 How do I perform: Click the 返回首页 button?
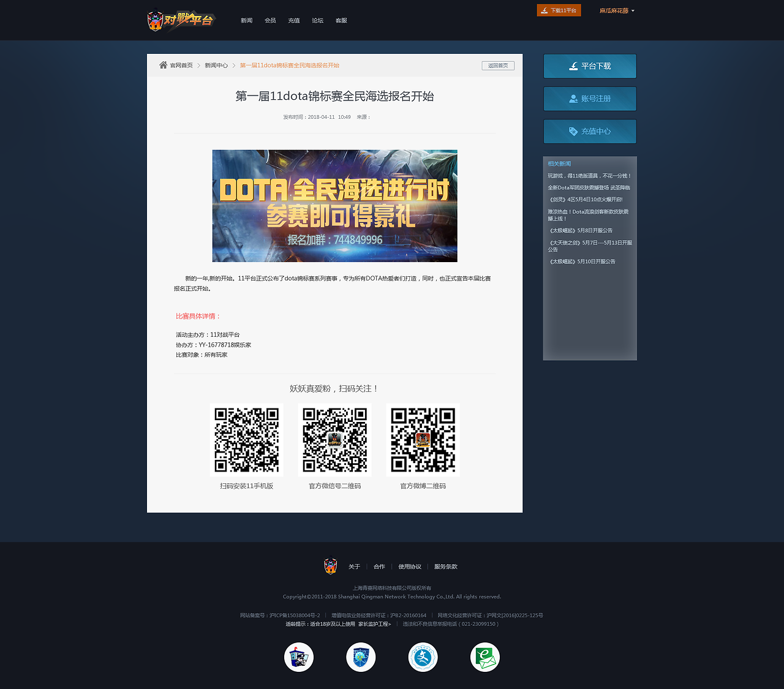tap(497, 66)
